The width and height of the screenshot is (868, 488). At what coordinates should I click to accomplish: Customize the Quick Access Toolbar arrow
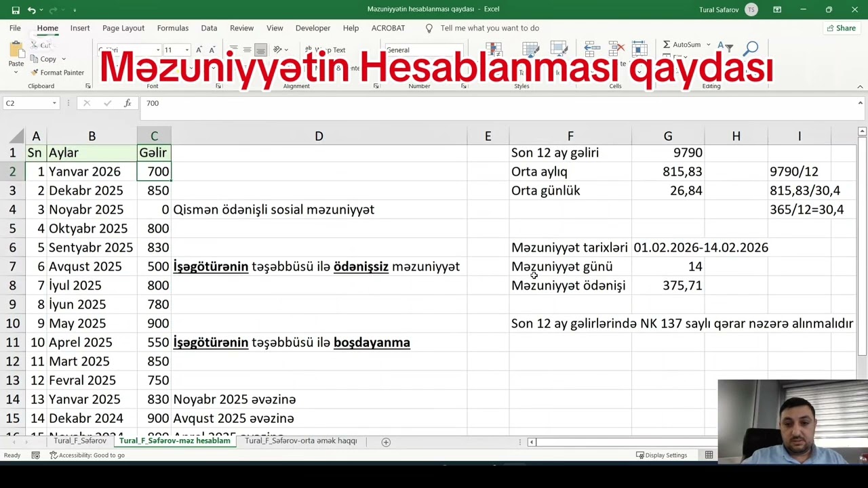75,9
